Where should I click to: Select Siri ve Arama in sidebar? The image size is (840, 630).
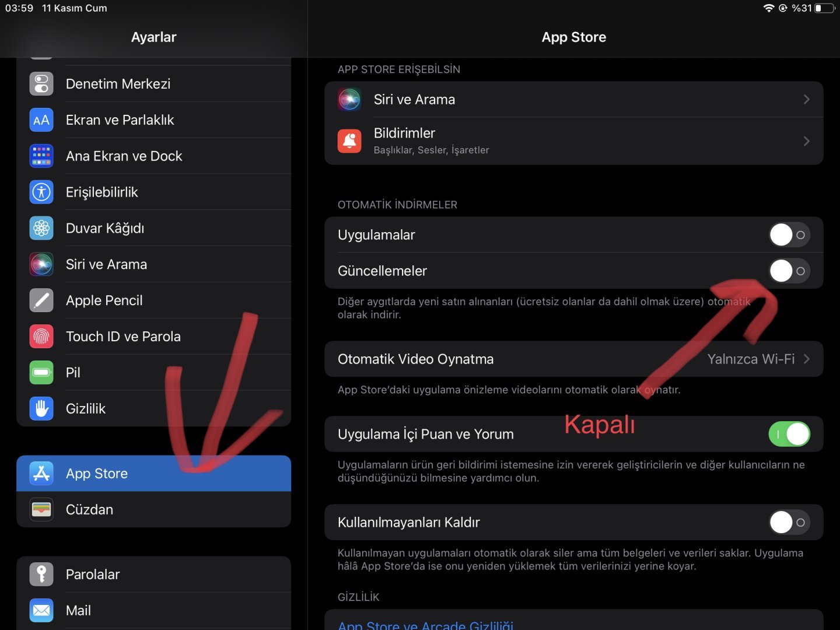tap(154, 264)
